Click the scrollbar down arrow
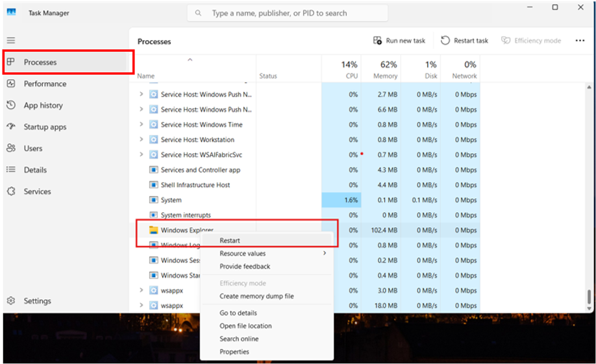Image resolution: width=596 pixels, height=364 pixels. click(589, 309)
